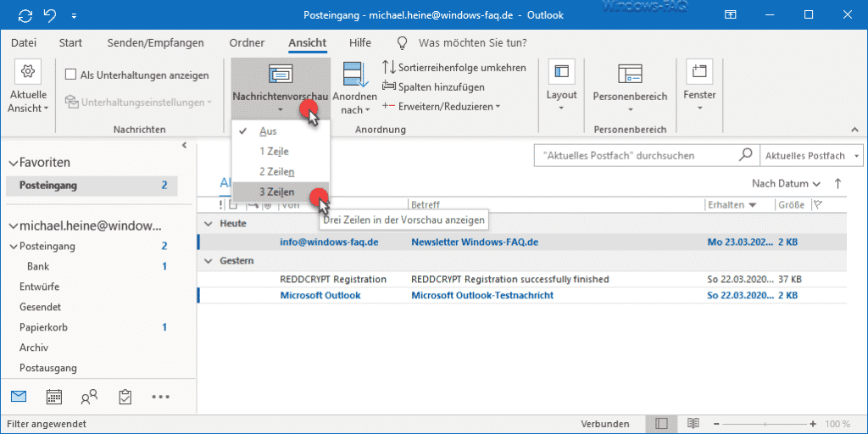Image resolution: width=868 pixels, height=434 pixels.
Task: Open the Aktuelle Ansicht gear dropdown
Action: 28,88
